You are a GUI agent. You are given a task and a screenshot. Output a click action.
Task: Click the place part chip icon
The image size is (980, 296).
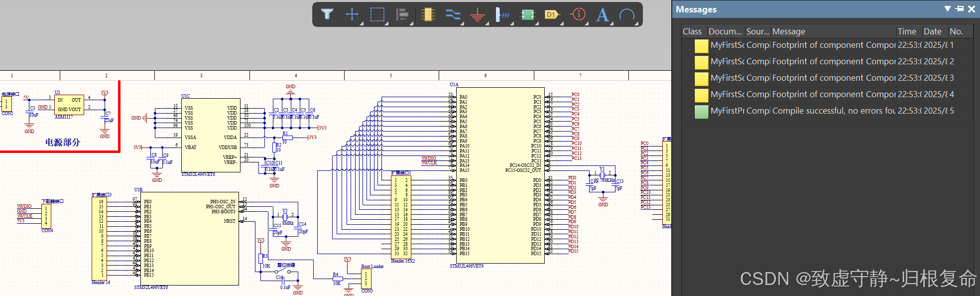click(428, 14)
